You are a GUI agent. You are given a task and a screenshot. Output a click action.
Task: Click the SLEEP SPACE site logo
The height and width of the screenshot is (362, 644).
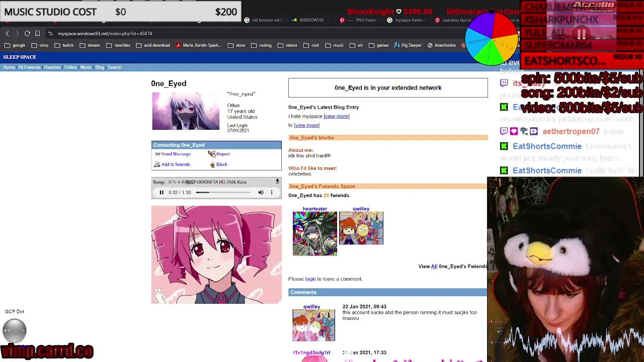(x=20, y=57)
